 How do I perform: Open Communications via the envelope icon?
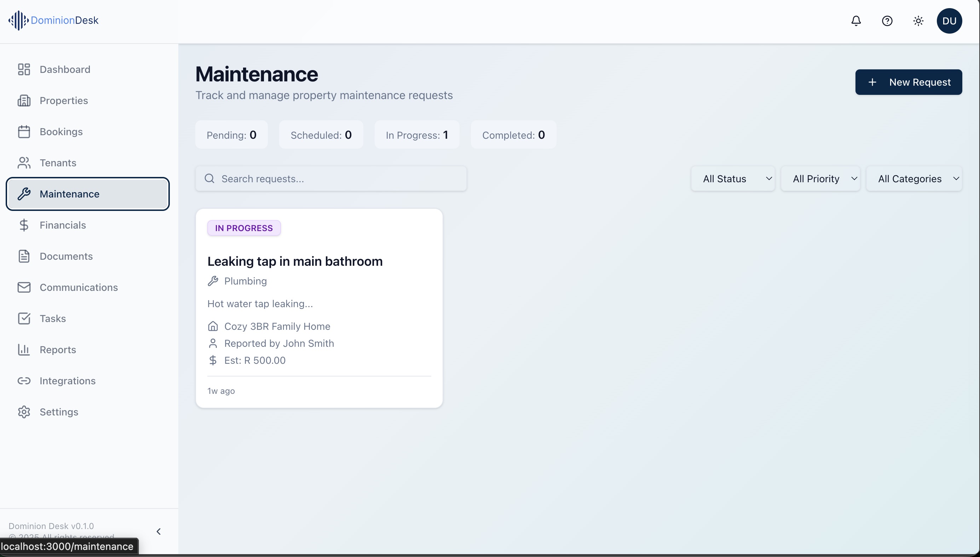[24, 287]
